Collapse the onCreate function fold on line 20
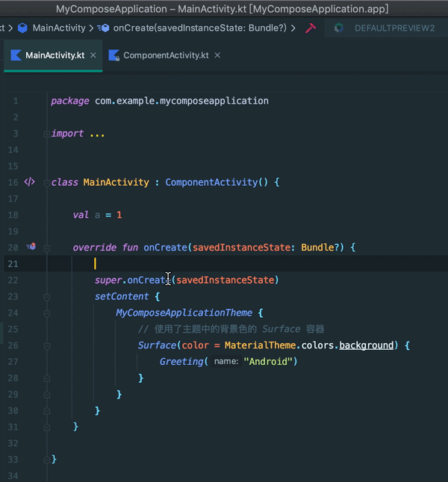 point(47,248)
